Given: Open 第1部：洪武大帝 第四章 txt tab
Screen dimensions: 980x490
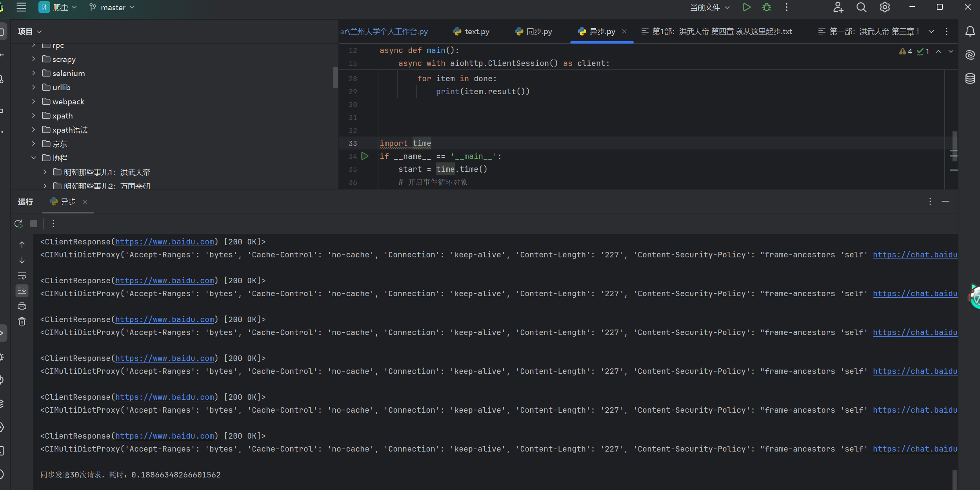Looking at the screenshot, I should pos(716,31).
